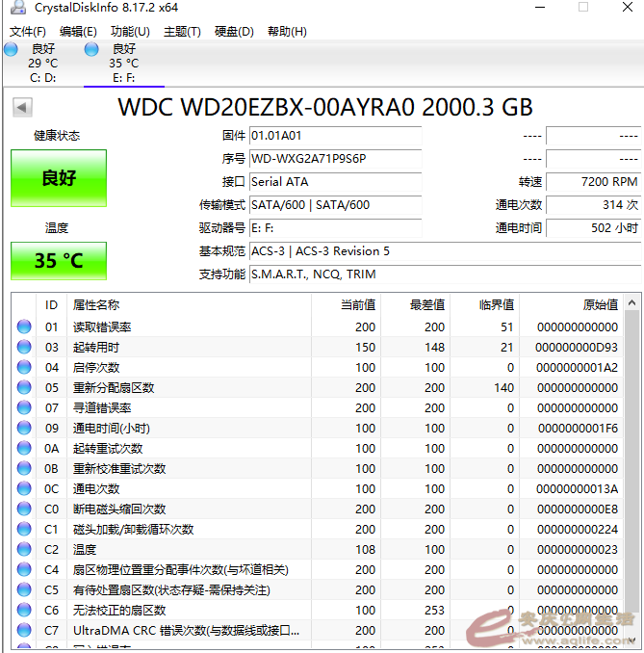Click status orb for attribute C2 温度

(x=24, y=550)
